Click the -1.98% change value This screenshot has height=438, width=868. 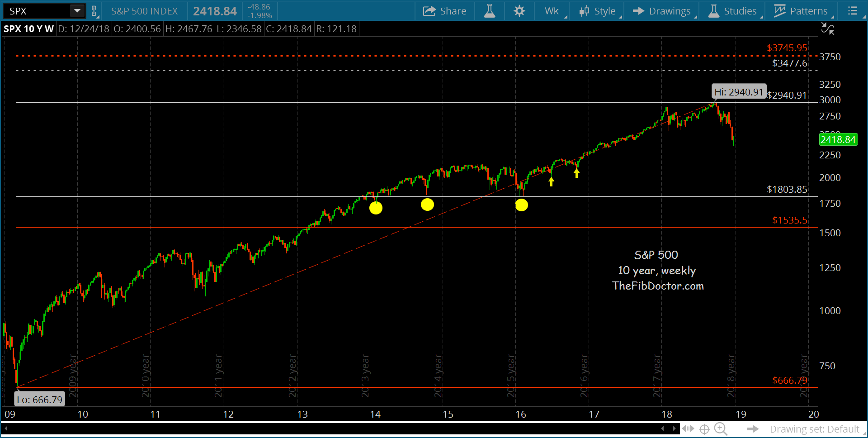259,15
